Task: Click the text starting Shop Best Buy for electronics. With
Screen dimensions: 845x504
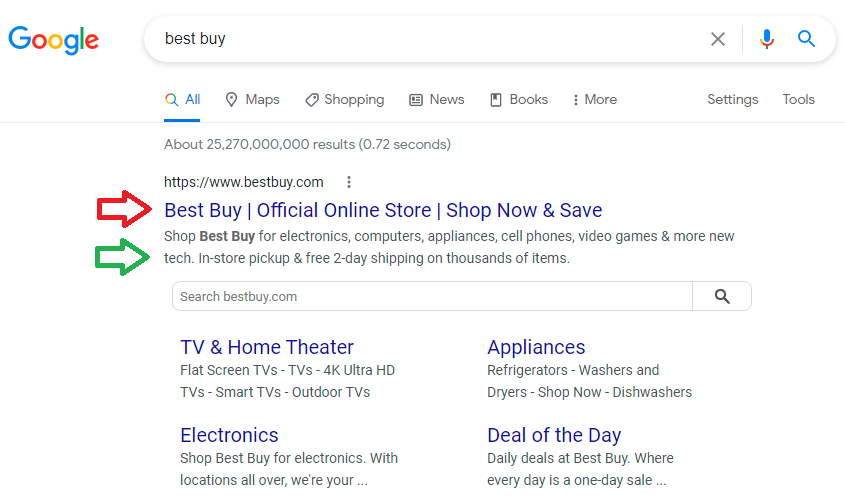Action: coord(289,469)
